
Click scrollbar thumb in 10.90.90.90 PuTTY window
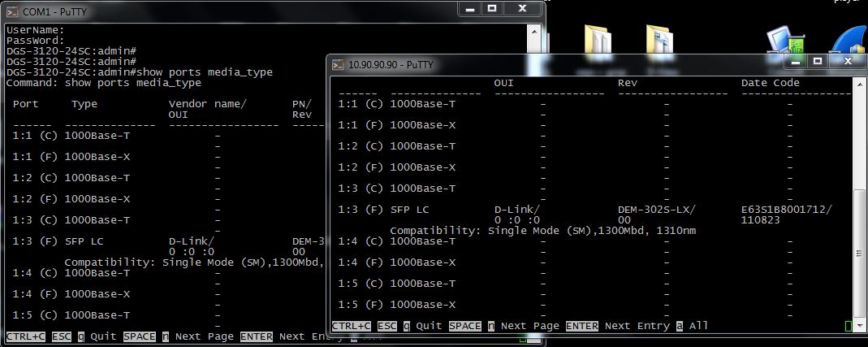(x=860, y=252)
